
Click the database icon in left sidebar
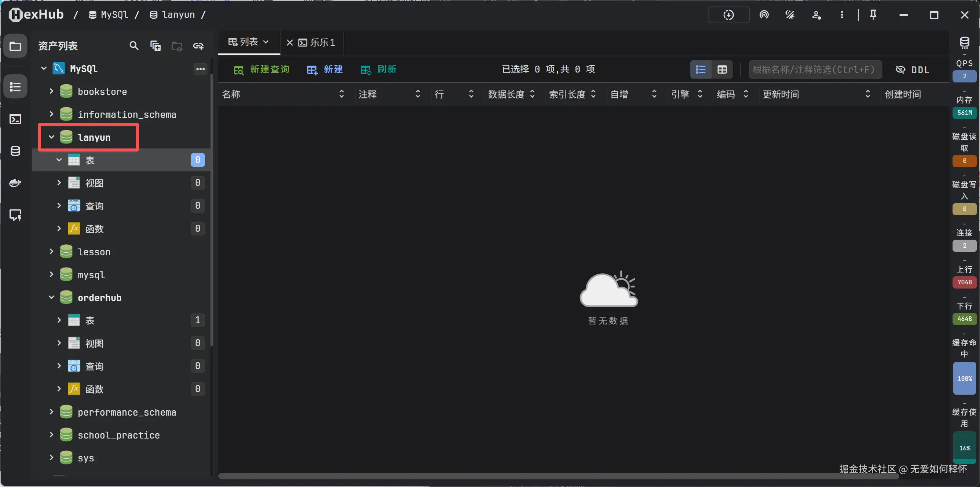15,151
